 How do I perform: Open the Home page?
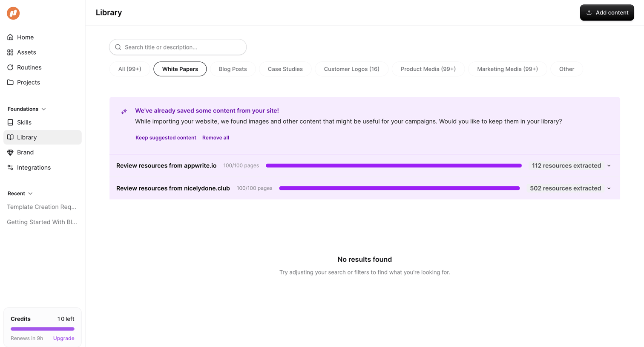tap(43, 37)
